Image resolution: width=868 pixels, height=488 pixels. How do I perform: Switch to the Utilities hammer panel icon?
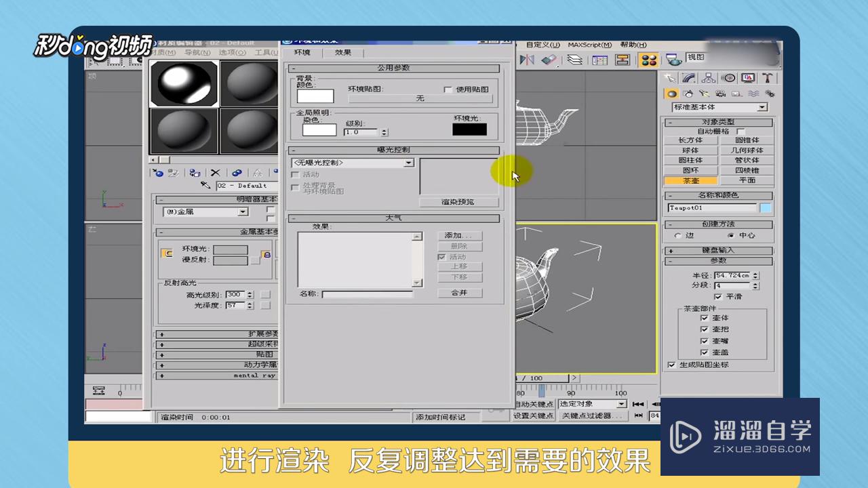[767, 78]
